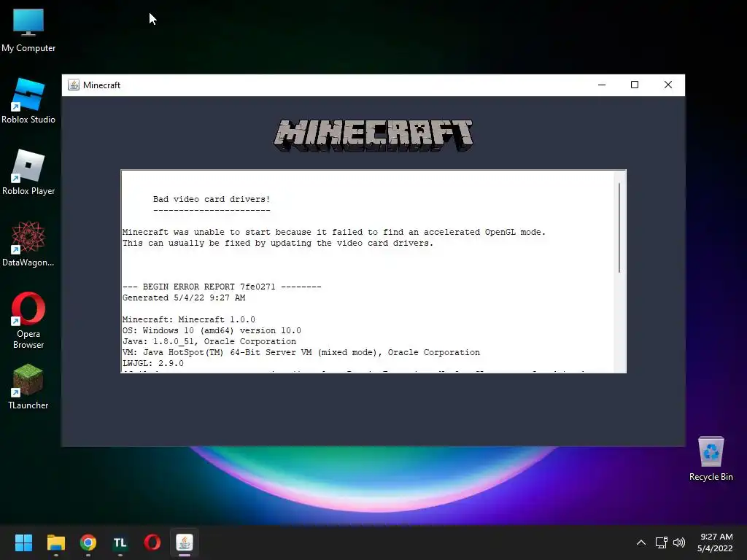Open the network status tray icon
This screenshot has height=560, width=747.
[x=661, y=542]
